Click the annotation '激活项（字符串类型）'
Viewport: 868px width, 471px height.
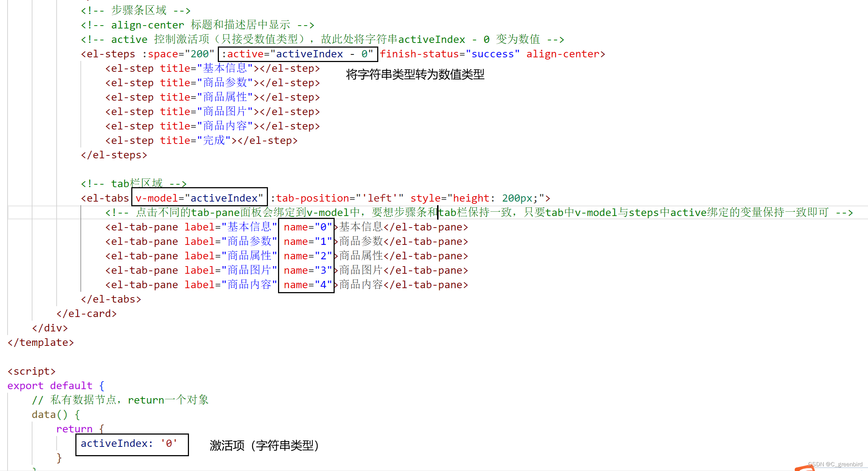point(264,445)
